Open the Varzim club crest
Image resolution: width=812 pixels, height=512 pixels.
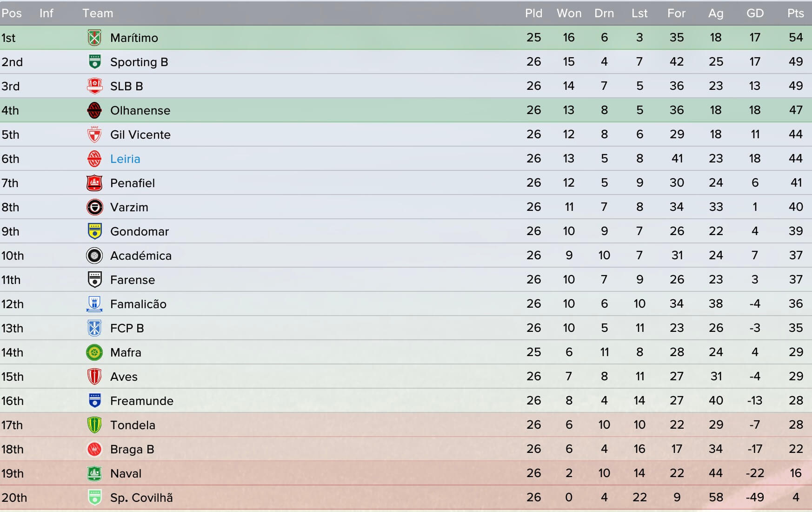94,207
